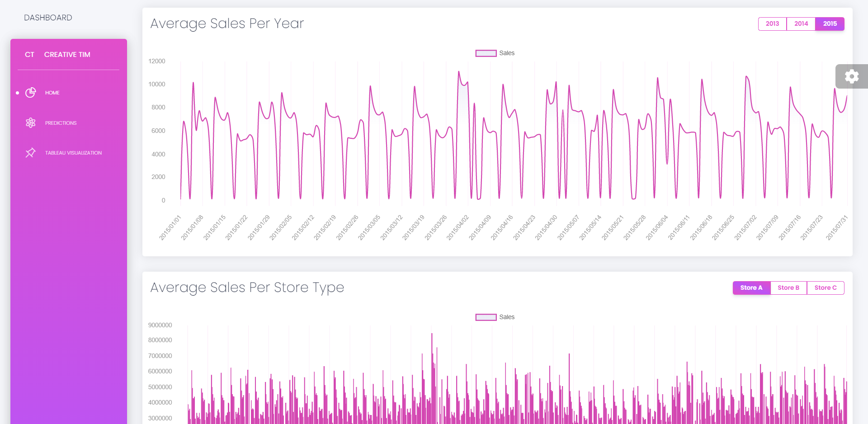Click the Tableau Visualization pin icon

pos(31,153)
